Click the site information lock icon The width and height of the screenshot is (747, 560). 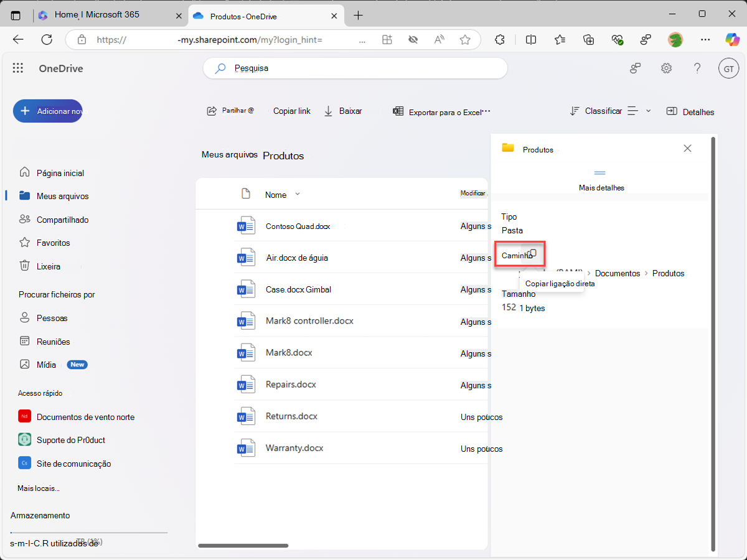click(x=82, y=40)
